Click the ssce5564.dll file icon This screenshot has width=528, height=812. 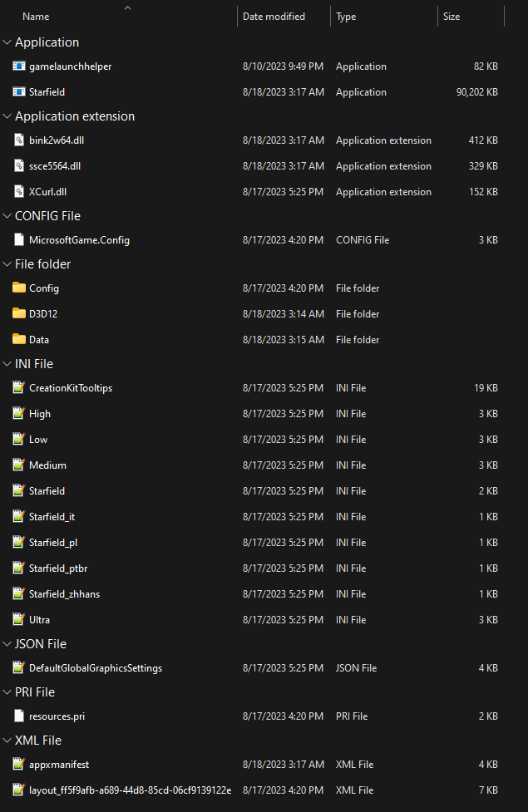coord(18,166)
